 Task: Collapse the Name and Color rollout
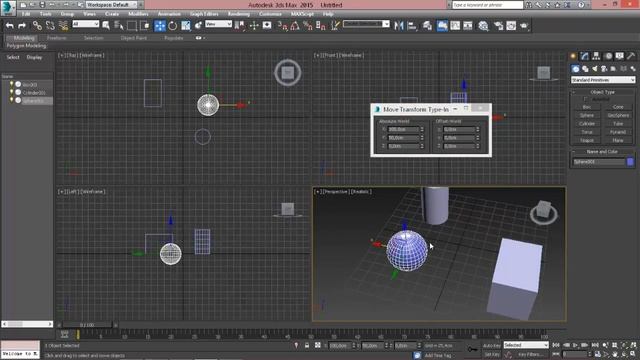(x=602, y=151)
